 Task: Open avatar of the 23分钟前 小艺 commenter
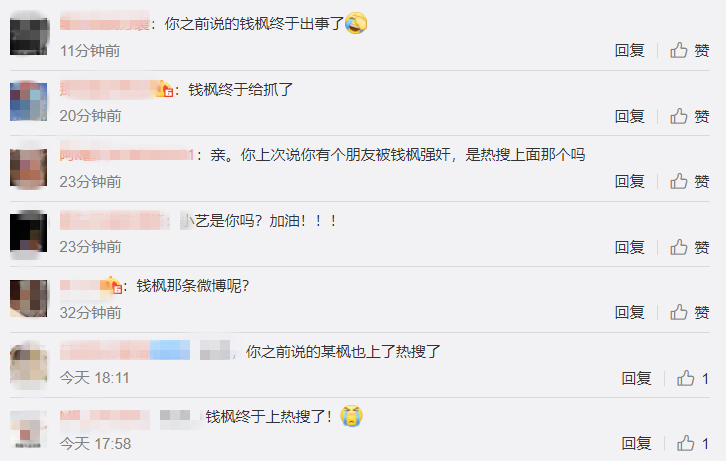[x=29, y=232]
